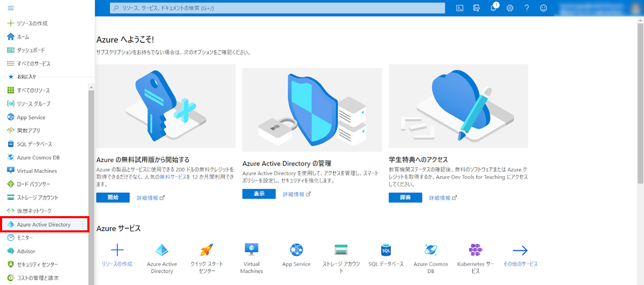The image size is (644, 285).
Task: Click the search box for resources and services
Action: tap(277, 8)
